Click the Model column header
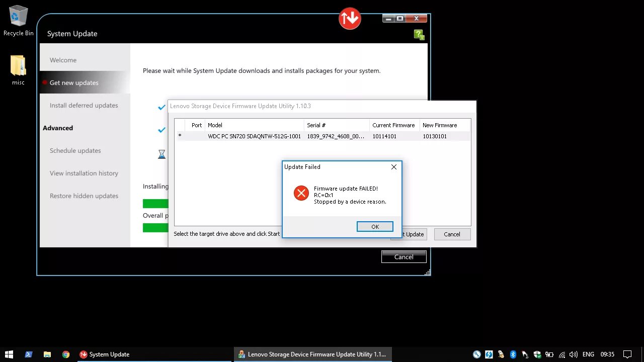The width and height of the screenshot is (644, 362). tap(255, 125)
